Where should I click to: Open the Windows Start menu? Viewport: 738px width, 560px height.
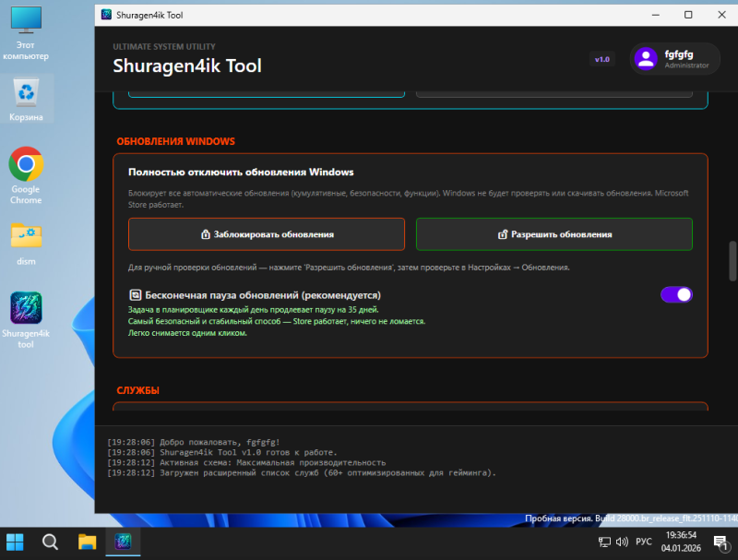16,542
